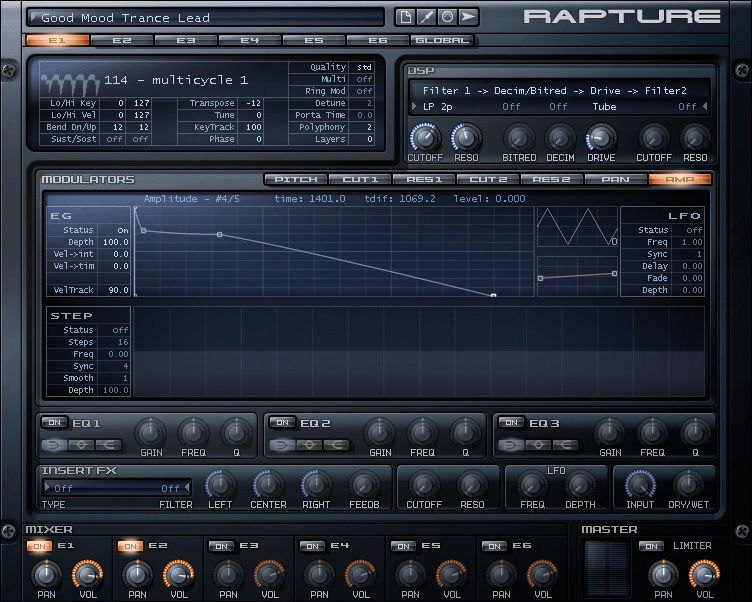Click the Master Vol knob

coord(705,574)
